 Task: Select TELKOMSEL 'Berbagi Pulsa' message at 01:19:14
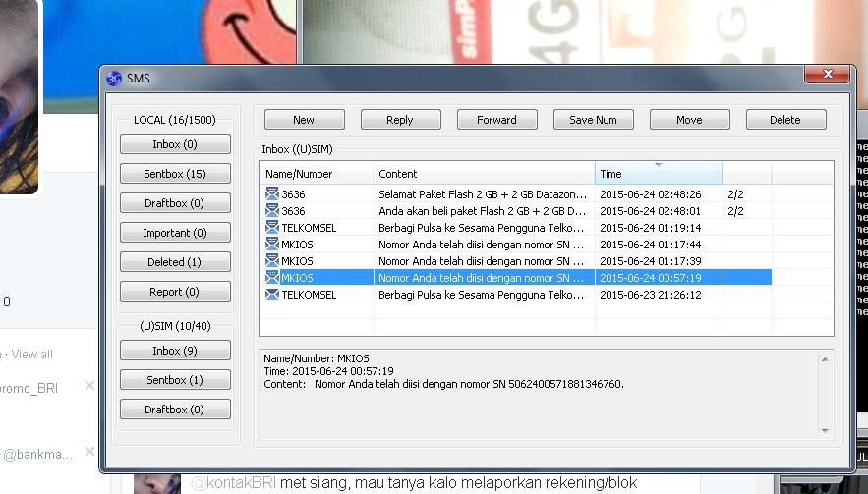click(481, 228)
